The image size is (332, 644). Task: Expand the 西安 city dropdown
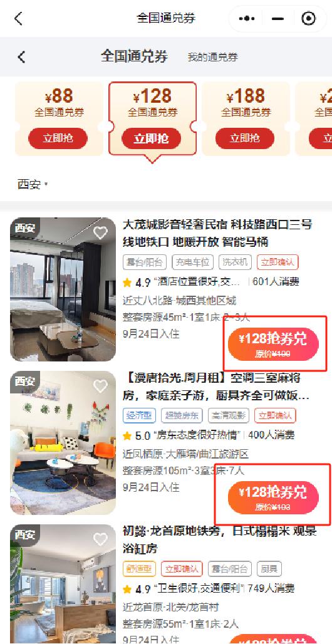coord(33,184)
